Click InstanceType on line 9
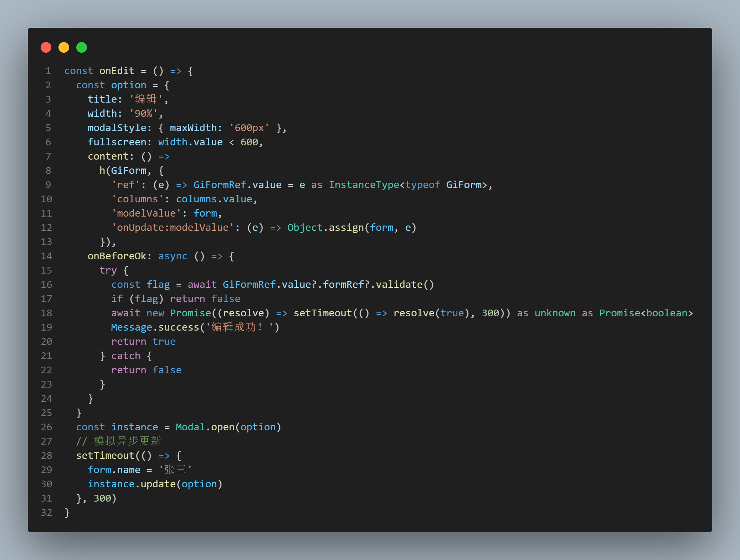740x560 pixels. tap(364, 185)
